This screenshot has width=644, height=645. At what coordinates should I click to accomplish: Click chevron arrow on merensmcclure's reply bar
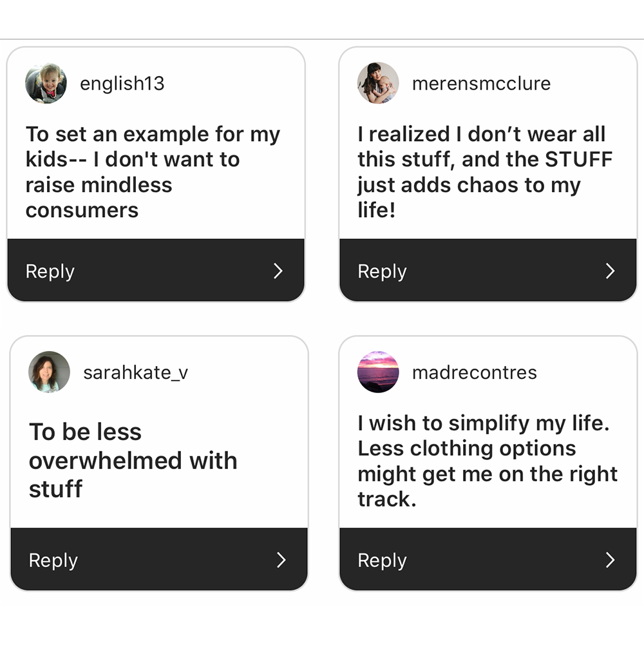point(611,271)
